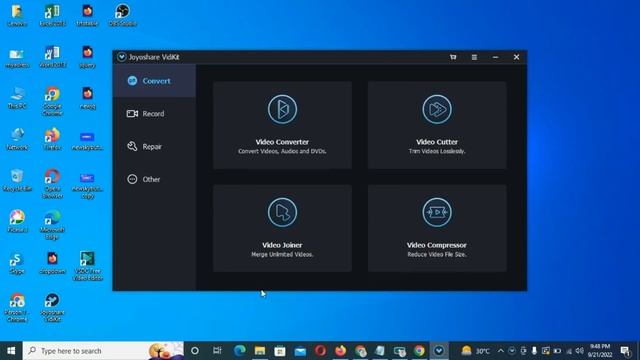Select the Skype desktop shortcut
Image resolution: width=640 pixels, height=360 pixels.
click(x=17, y=263)
